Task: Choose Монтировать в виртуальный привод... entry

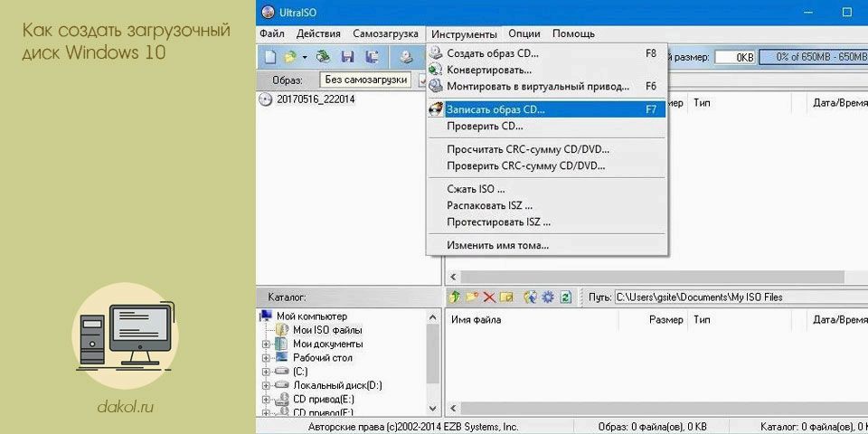Action: coord(547,87)
